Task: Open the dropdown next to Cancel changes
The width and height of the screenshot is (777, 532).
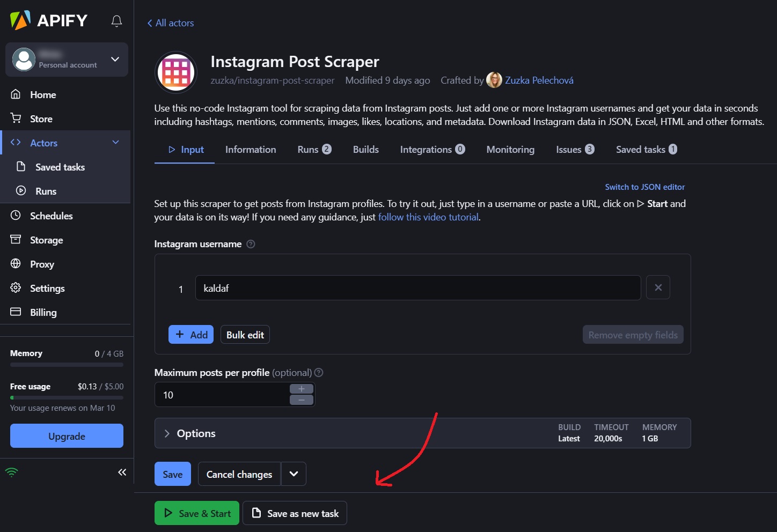Action: [294, 474]
